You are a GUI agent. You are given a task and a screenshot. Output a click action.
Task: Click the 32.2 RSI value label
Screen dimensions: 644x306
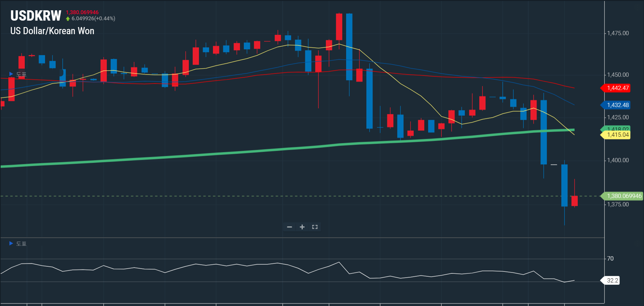612,281
